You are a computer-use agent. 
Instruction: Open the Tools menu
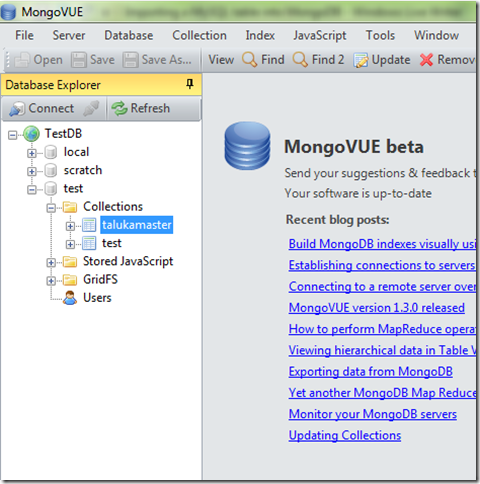point(380,35)
